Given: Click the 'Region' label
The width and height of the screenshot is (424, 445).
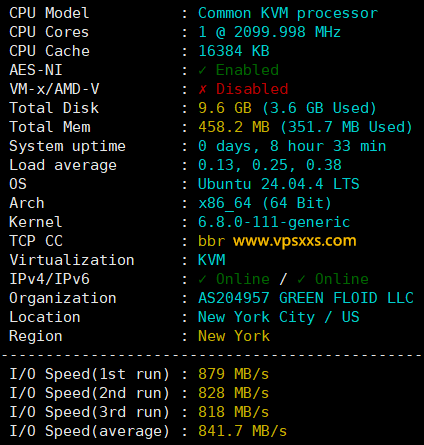Looking at the screenshot, I should point(36,337).
